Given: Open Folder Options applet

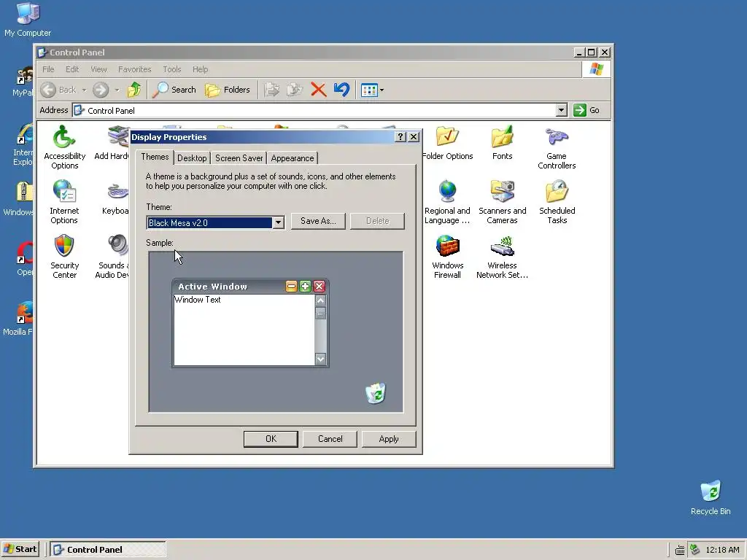Looking at the screenshot, I should pyautogui.click(x=447, y=143).
